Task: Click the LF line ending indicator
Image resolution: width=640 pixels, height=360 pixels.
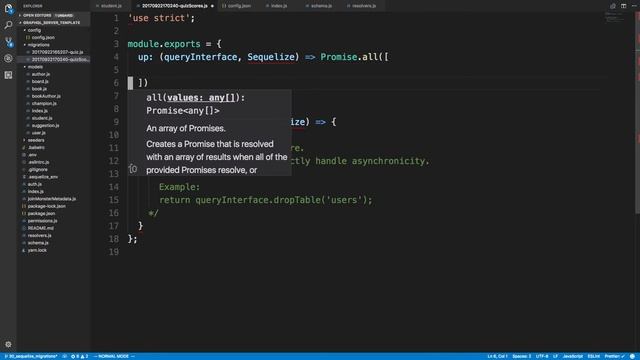Action: tap(555, 356)
